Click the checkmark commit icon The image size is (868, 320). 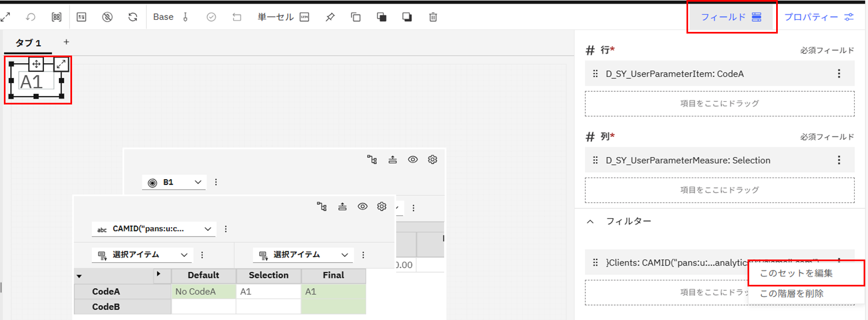pyautogui.click(x=211, y=17)
